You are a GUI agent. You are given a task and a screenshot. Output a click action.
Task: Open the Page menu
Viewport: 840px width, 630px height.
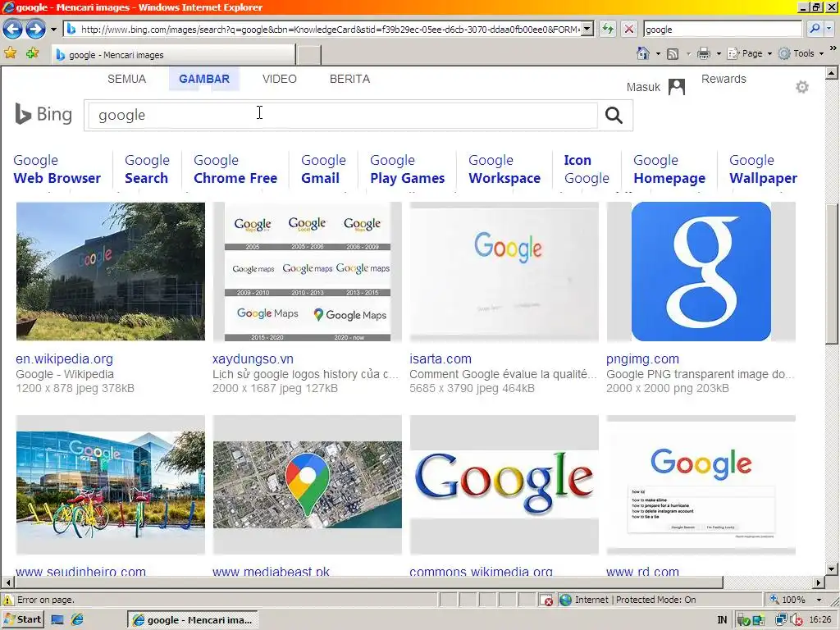(750, 53)
